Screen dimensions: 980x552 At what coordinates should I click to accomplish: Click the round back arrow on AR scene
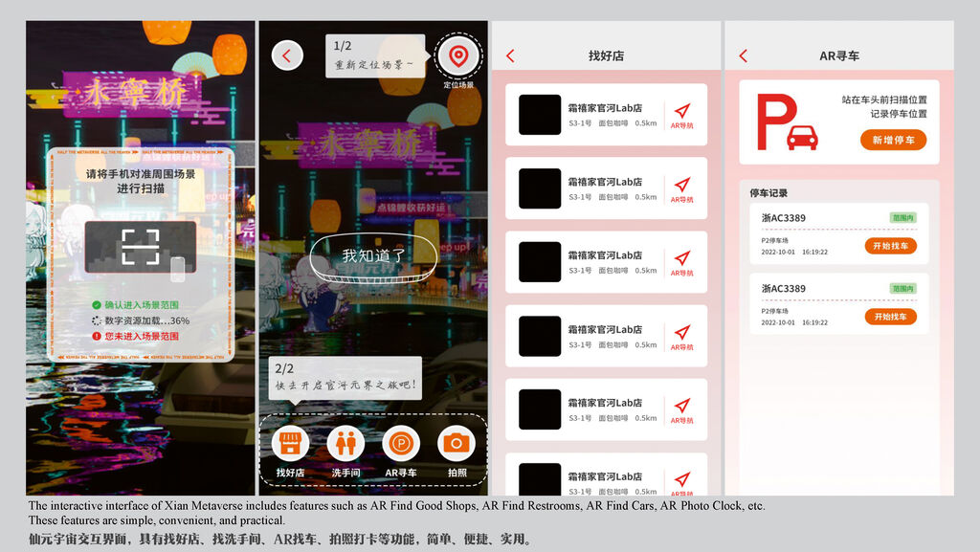tap(287, 56)
